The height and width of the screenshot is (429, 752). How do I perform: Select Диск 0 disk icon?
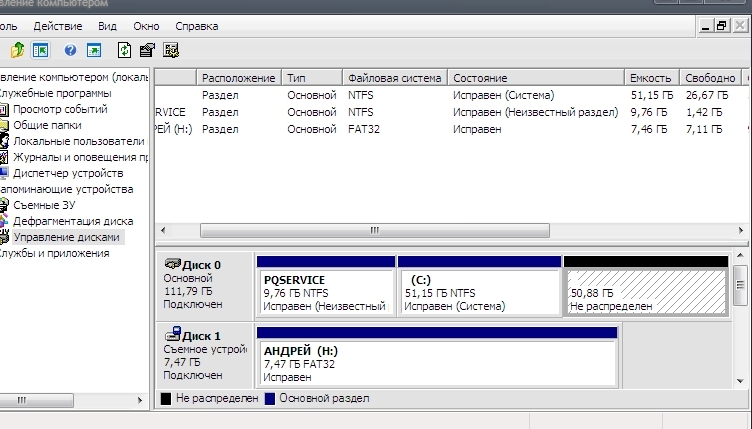tap(172, 265)
